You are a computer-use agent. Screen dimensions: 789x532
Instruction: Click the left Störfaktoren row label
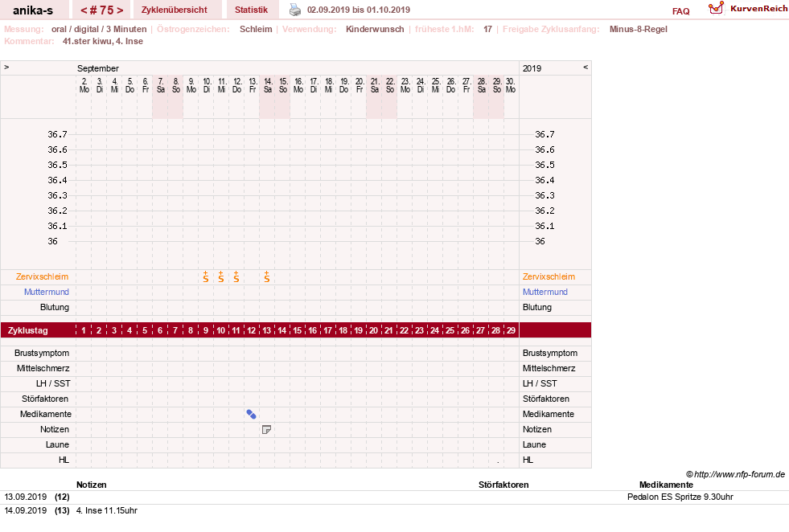point(45,399)
